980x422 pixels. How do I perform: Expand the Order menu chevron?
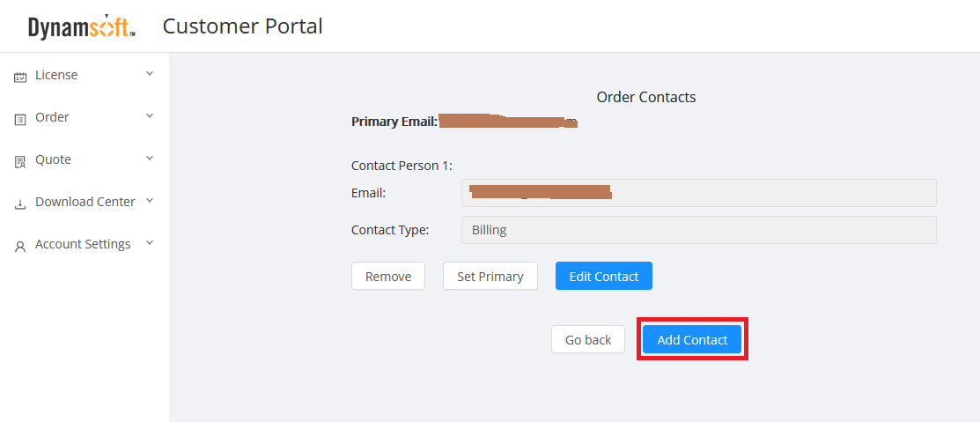click(x=150, y=116)
